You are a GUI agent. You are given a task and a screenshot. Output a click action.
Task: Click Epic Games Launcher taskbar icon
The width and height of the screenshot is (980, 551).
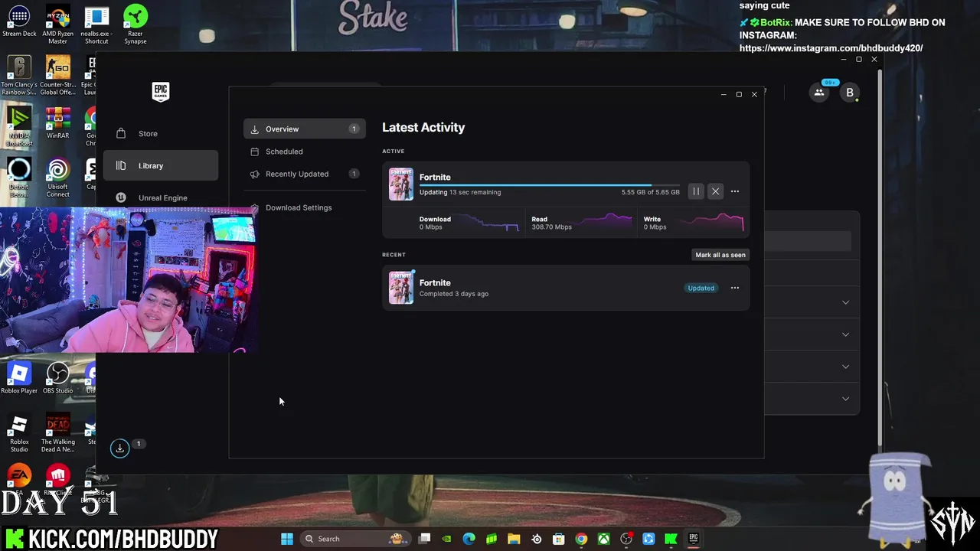[x=694, y=539]
